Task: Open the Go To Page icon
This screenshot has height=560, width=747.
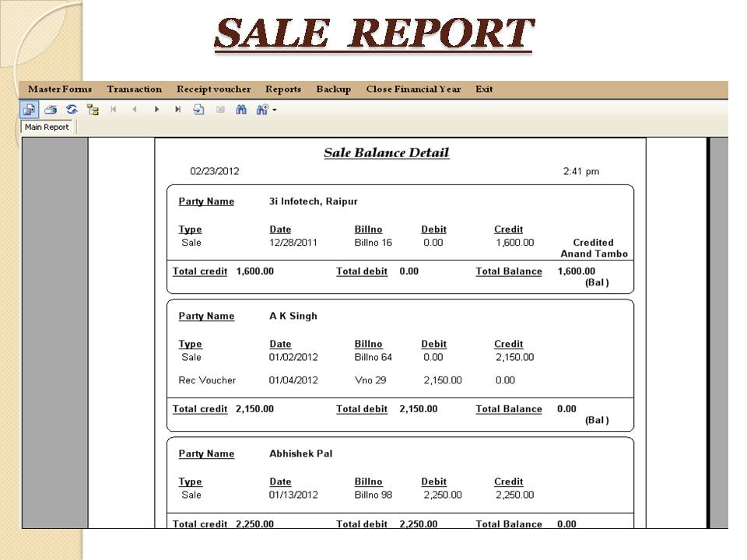Action: (198, 110)
